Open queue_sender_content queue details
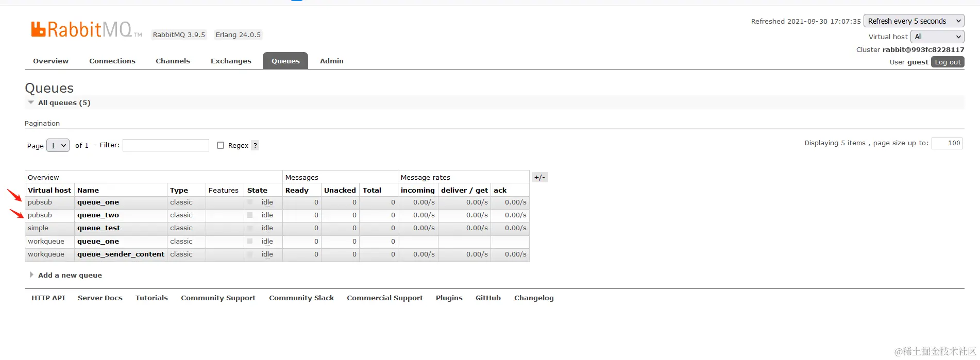Image resolution: width=980 pixels, height=360 pixels. point(121,254)
